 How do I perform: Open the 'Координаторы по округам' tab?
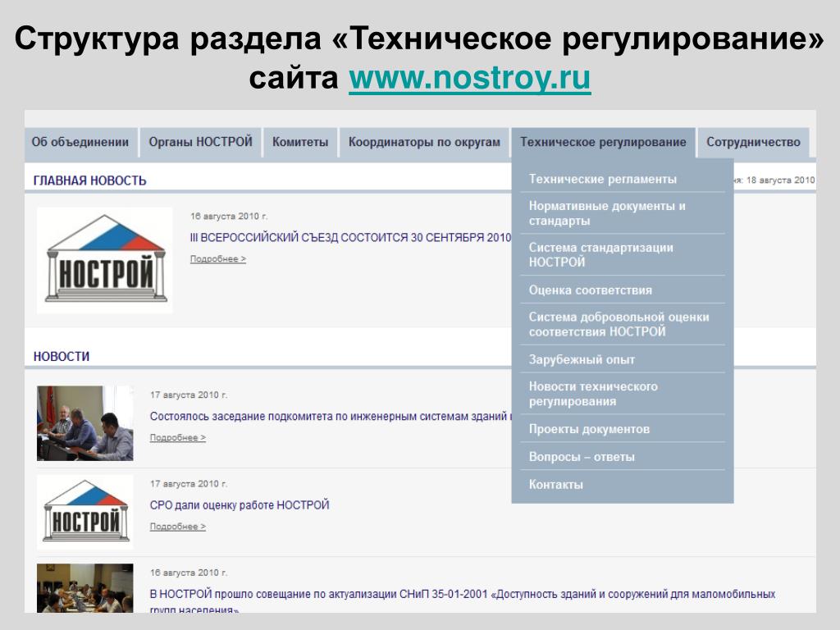424,143
